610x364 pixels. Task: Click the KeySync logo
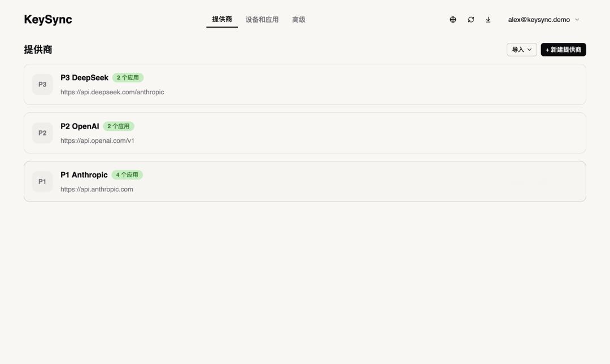48,19
